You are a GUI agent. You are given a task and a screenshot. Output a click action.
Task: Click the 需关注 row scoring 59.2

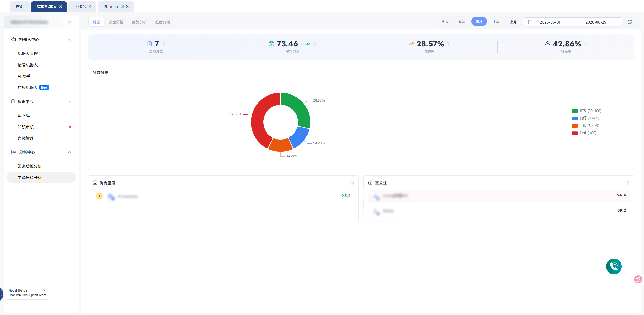(499, 211)
